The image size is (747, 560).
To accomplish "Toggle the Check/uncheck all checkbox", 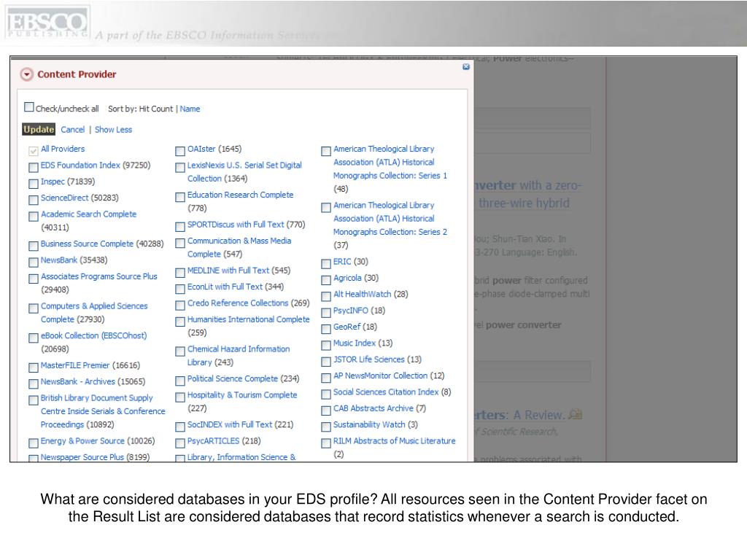I will point(29,106).
